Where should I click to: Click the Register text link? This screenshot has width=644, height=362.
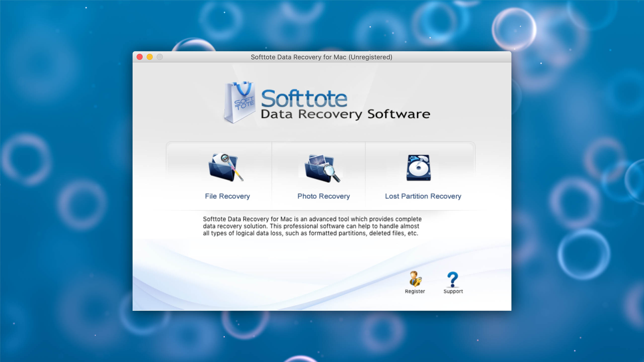point(415,291)
